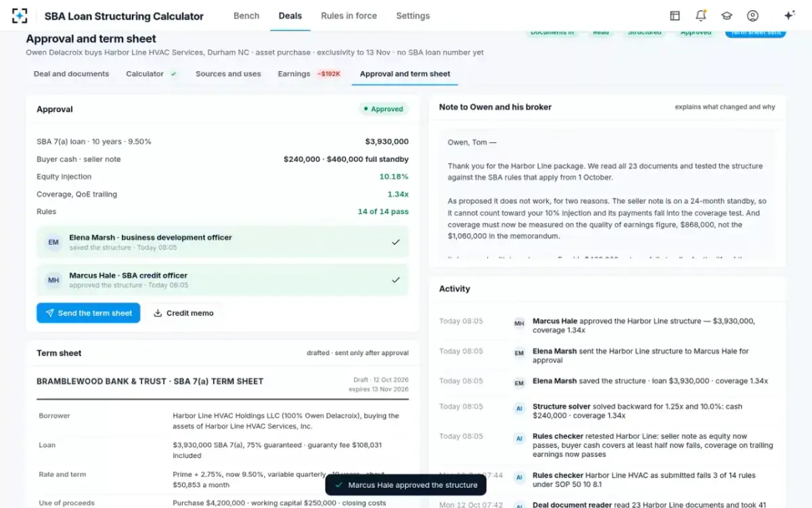Switch to Sources and uses tab

coord(228,74)
